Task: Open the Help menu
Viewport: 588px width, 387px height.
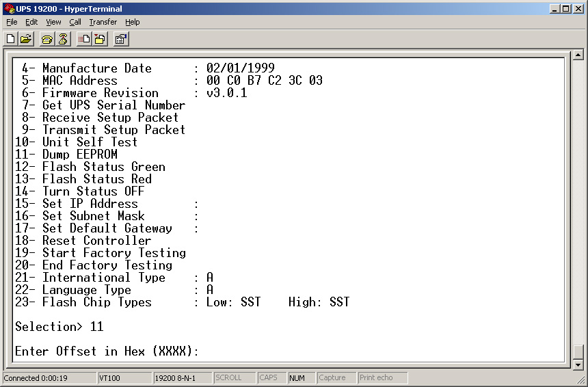Action: tap(133, 22)
